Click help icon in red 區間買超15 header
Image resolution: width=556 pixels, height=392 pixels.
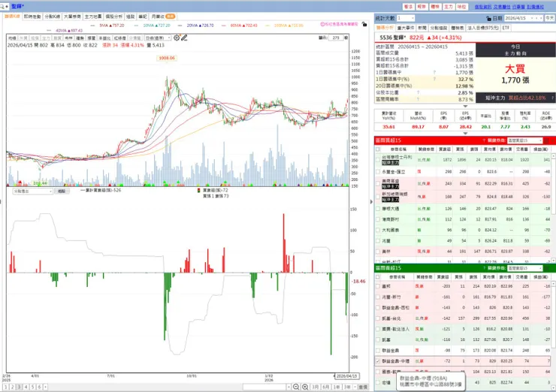point(484,140)
